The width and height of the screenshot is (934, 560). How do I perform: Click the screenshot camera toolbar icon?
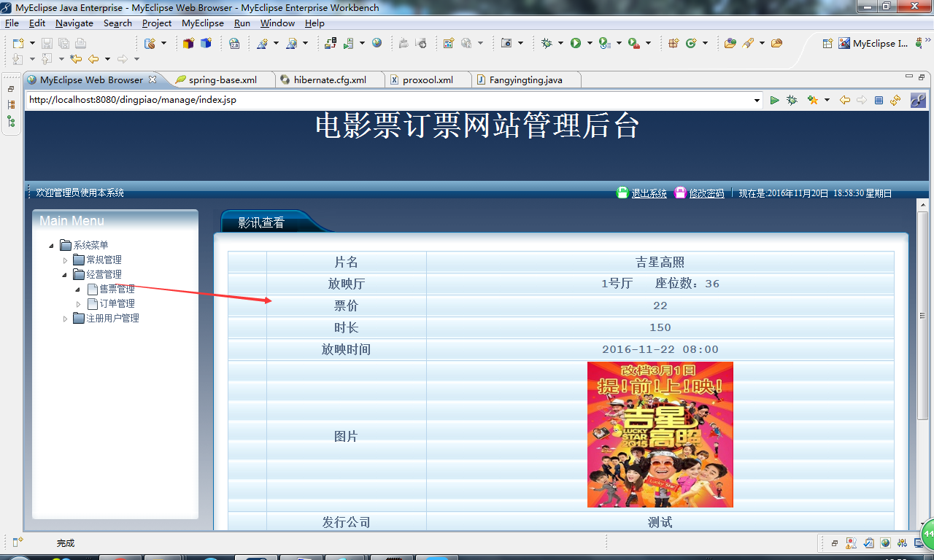(506, 44)
